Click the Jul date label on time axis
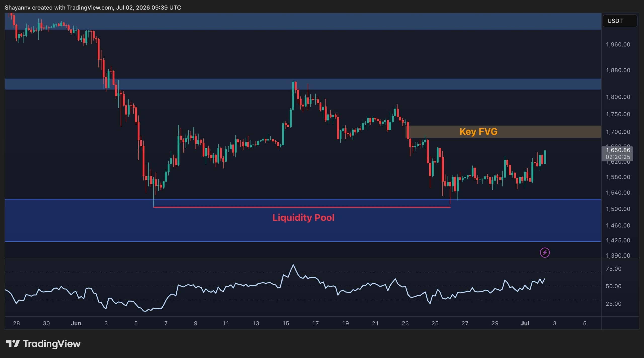This screenshot has height=358, width=644. 525,323
